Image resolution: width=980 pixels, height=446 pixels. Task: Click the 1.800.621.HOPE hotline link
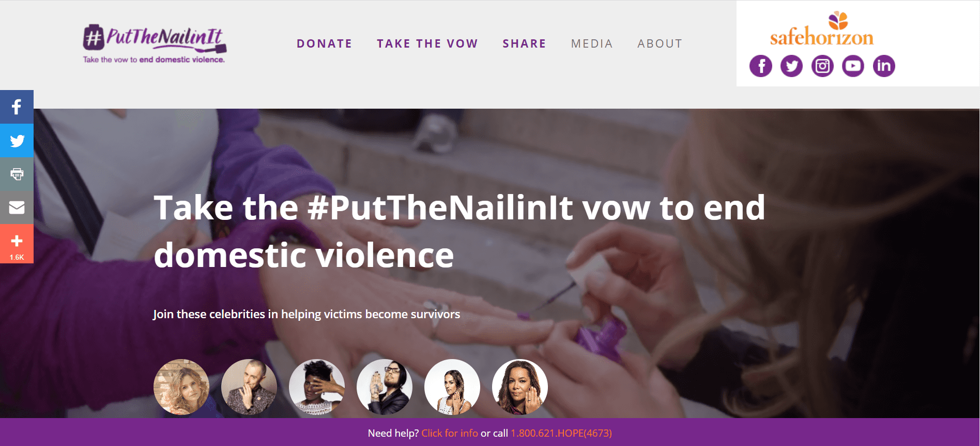click(x=561, y=433)
